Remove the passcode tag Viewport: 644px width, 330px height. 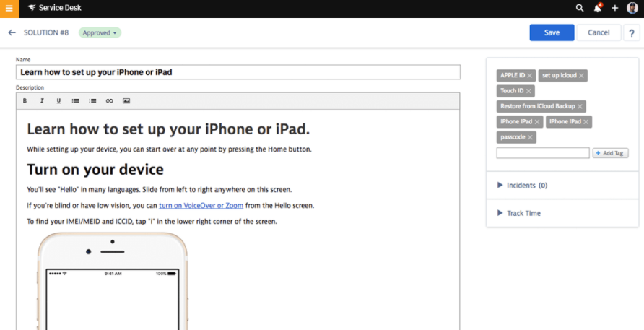pos(530,137)
